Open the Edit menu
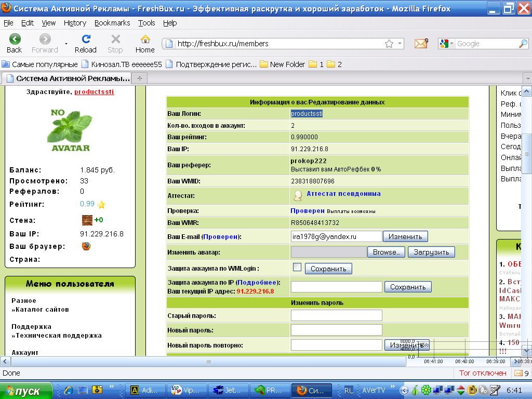 pos(27,23)
